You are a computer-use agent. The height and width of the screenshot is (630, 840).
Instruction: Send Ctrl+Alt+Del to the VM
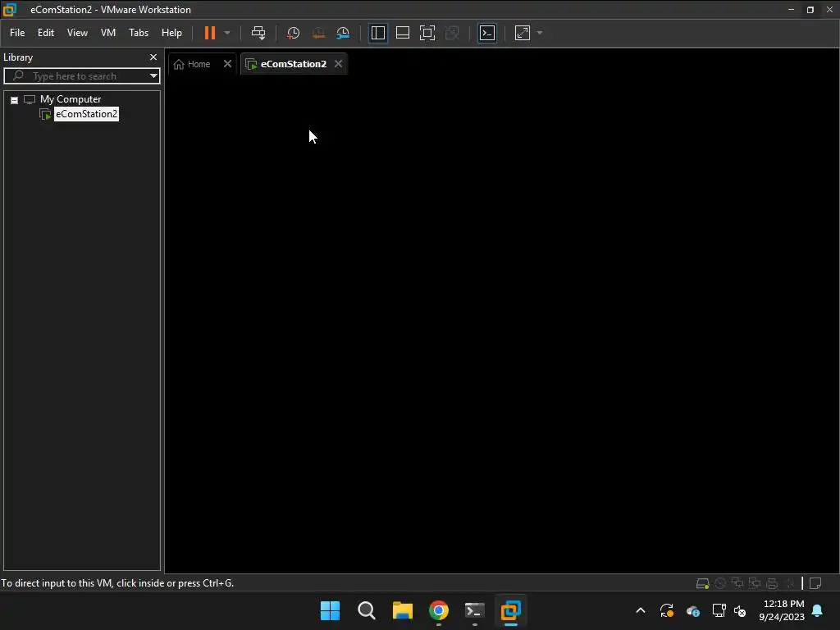click(258, 33)
